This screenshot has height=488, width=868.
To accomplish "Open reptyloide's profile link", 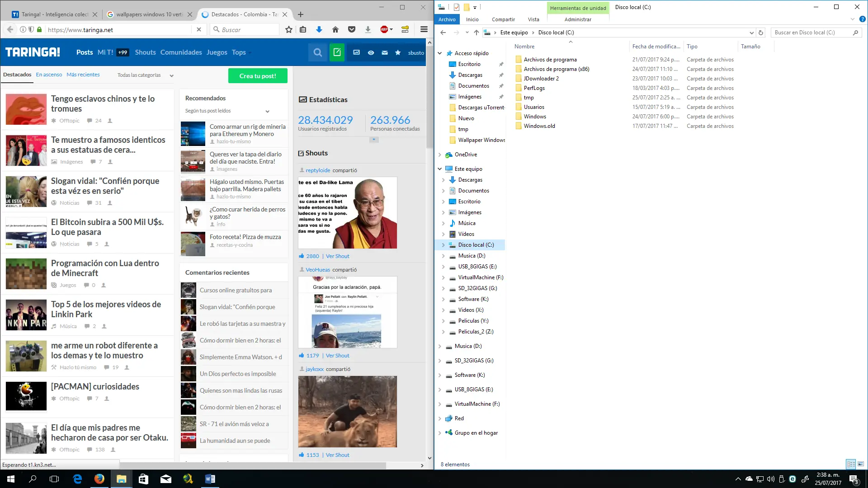I will (318, 170).
